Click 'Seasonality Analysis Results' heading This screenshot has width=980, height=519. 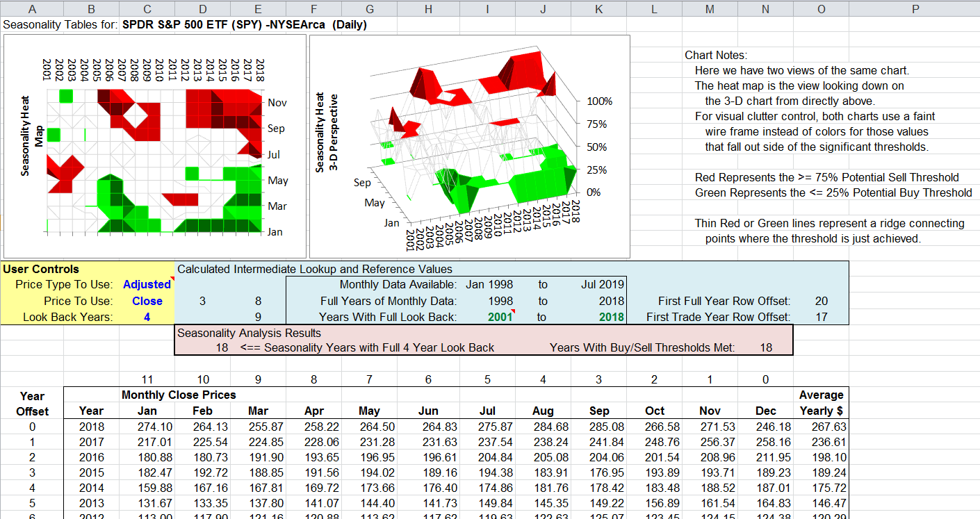tap(250, 333)
